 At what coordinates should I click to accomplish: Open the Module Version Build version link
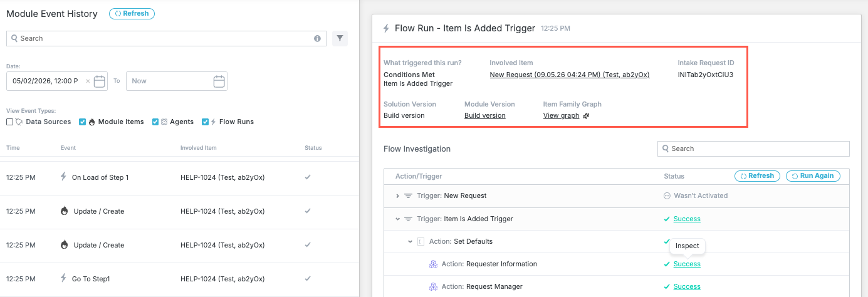(484, 115)
